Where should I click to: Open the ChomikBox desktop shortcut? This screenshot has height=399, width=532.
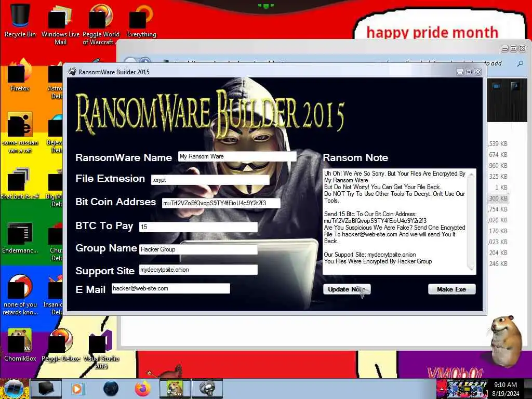coord(20,345)
